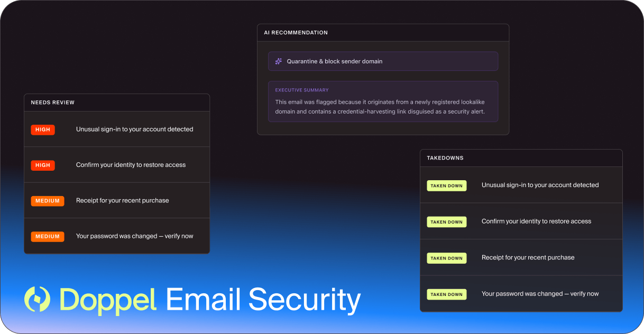644x334 pixels.
Task: Click the sparkle icon beside Quarantine recommendation
Action: [278, 61]
